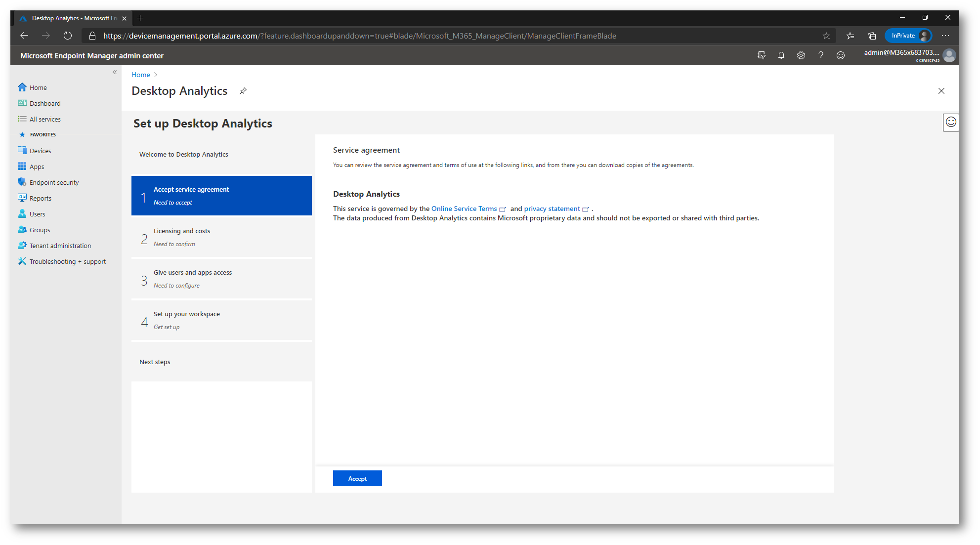Open a new browser tab
The image size is (980, 545).
140,18
